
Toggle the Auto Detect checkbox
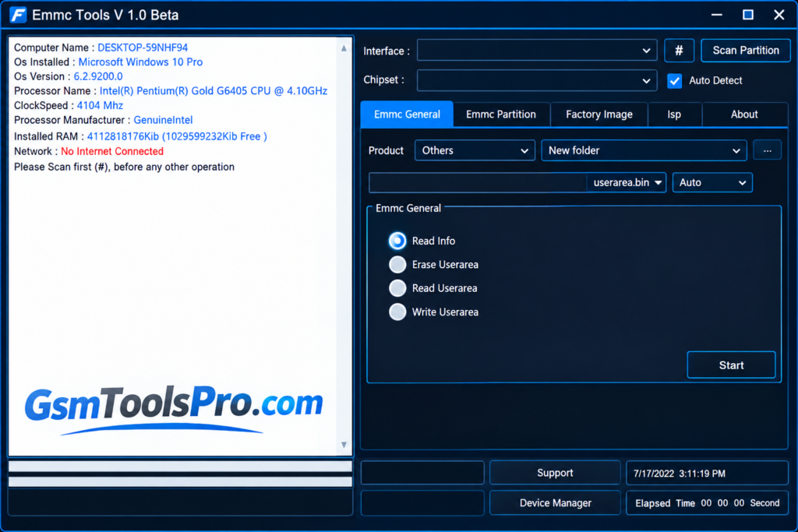[x=674, y=80]
